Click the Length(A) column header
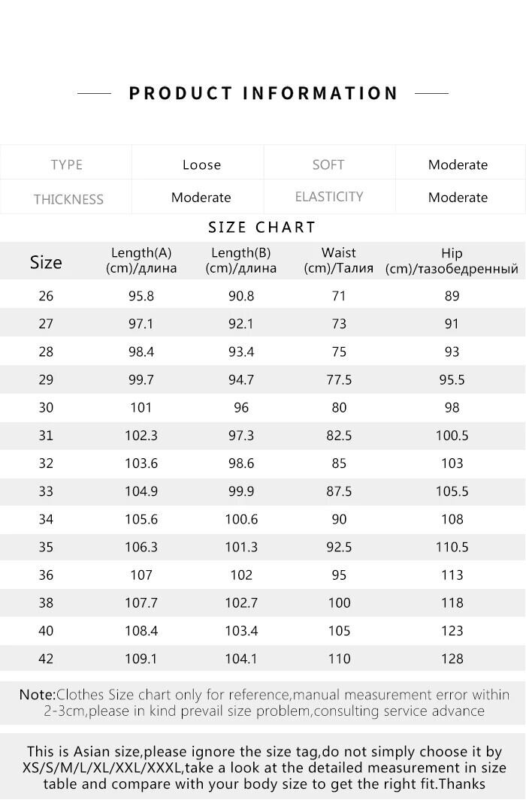 [x=141, y=261]
